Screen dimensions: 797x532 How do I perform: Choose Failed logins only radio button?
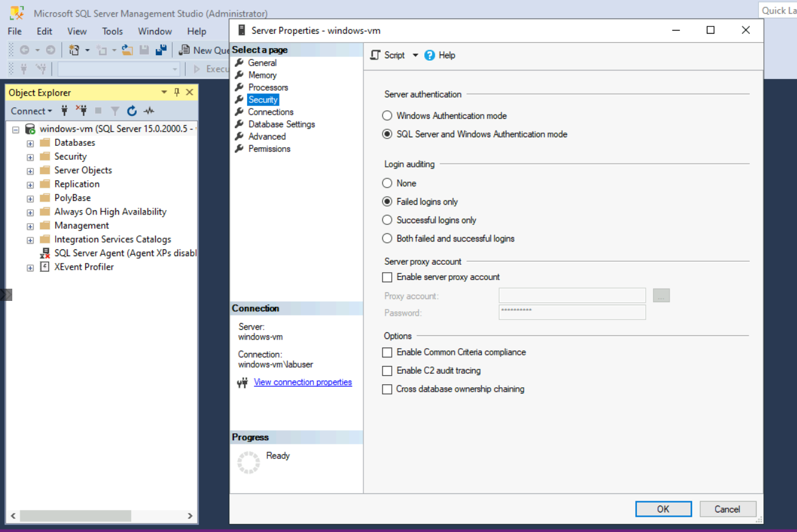tap(387, 202)
